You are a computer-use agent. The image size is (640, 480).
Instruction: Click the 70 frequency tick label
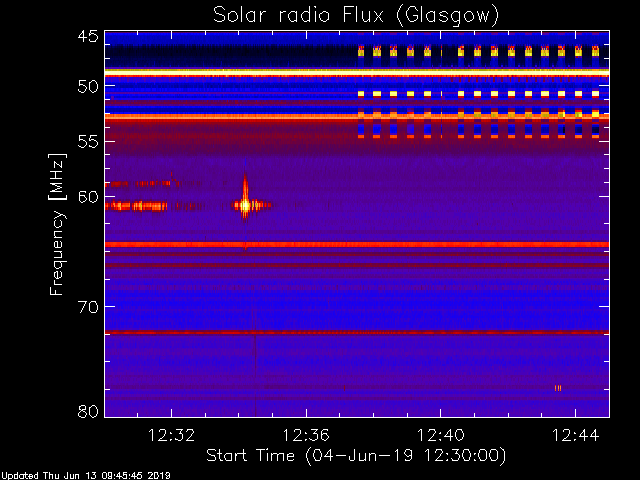[88, 307]
